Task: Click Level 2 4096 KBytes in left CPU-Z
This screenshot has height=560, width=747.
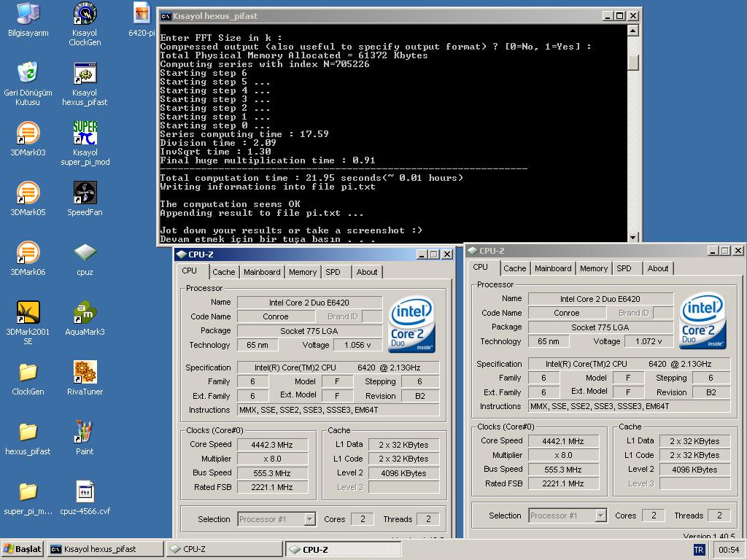Action: [404, 472]
